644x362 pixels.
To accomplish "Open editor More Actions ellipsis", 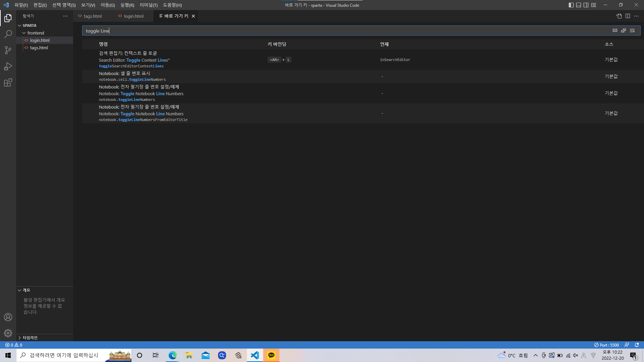I will [x=636, y=16].
